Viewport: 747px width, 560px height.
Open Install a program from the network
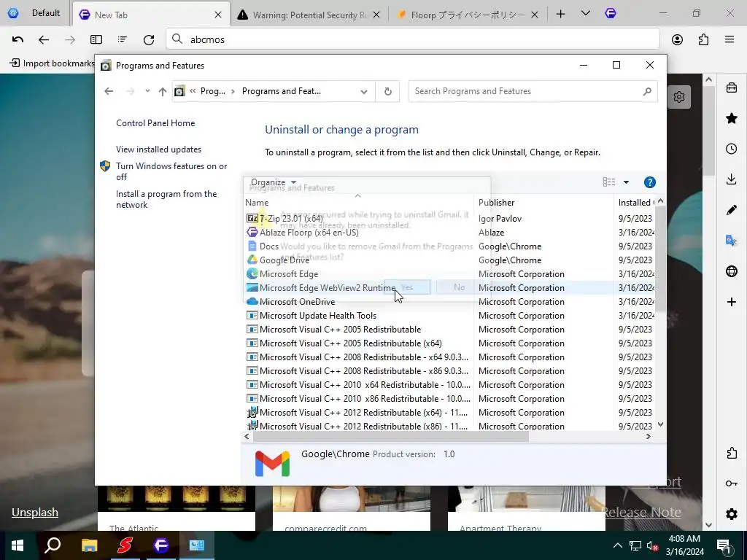pyautogui.click(x=166, y=199)
